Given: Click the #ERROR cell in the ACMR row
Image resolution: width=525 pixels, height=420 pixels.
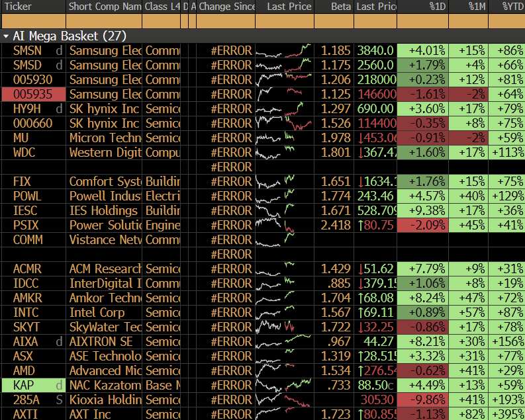Looking at the screenshot, I should tap(231, 269).
